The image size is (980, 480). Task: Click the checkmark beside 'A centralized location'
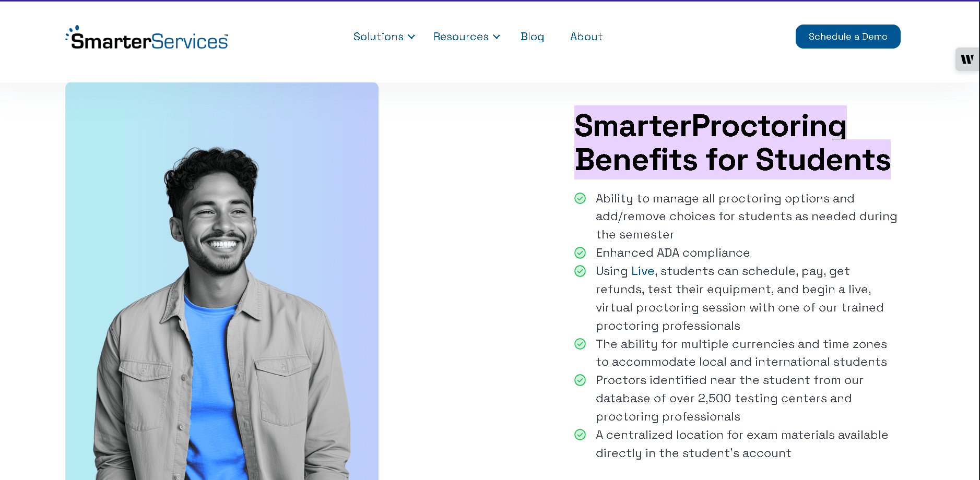pyautogui.click(x=580, y=435)
